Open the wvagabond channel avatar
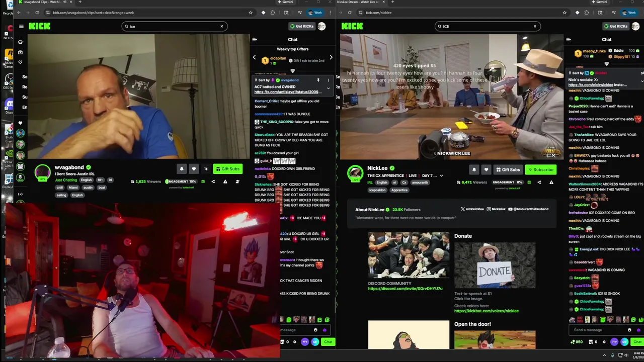644x362 pixels. tap(42, 172)
